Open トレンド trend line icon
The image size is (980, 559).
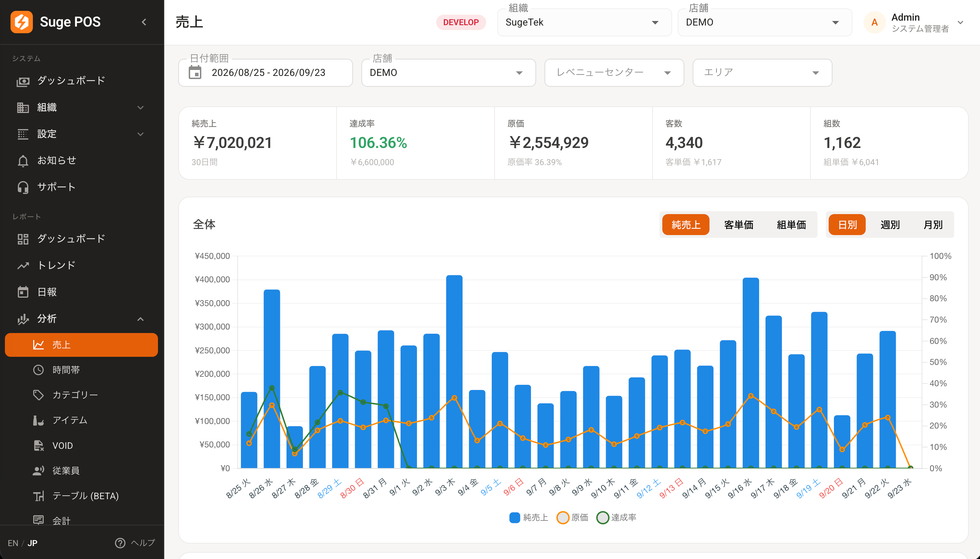tap(23, 265)
